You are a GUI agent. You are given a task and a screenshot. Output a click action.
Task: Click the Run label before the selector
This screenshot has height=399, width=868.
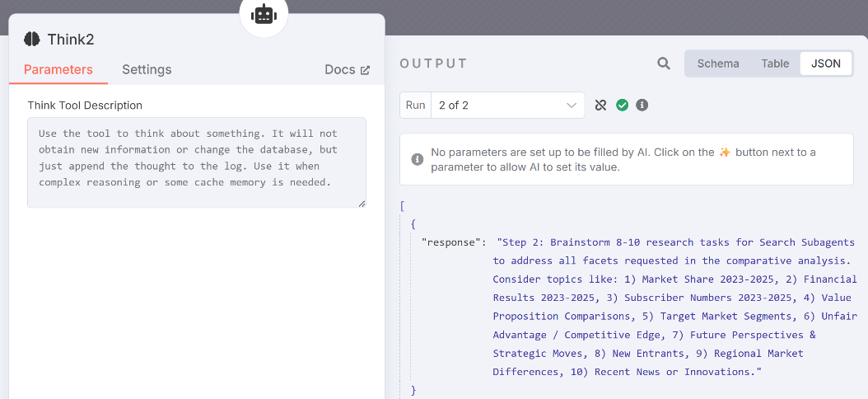pyautogui.click(x=415, y=106)
